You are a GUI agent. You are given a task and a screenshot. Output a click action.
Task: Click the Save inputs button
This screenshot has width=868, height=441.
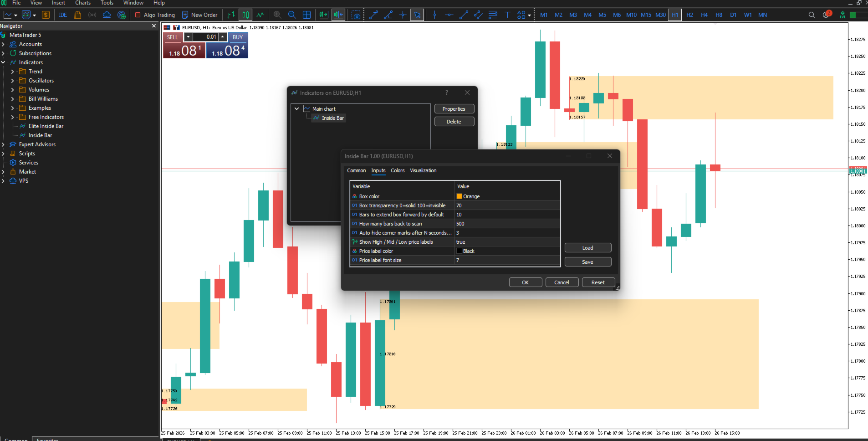pos(588,262)
